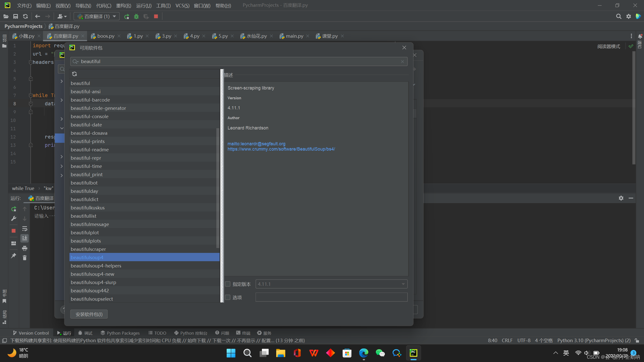Open the crummy.com BeautifulSoup link
The height and width of the screenshot is (362, 644).
(x=281, y=149)
